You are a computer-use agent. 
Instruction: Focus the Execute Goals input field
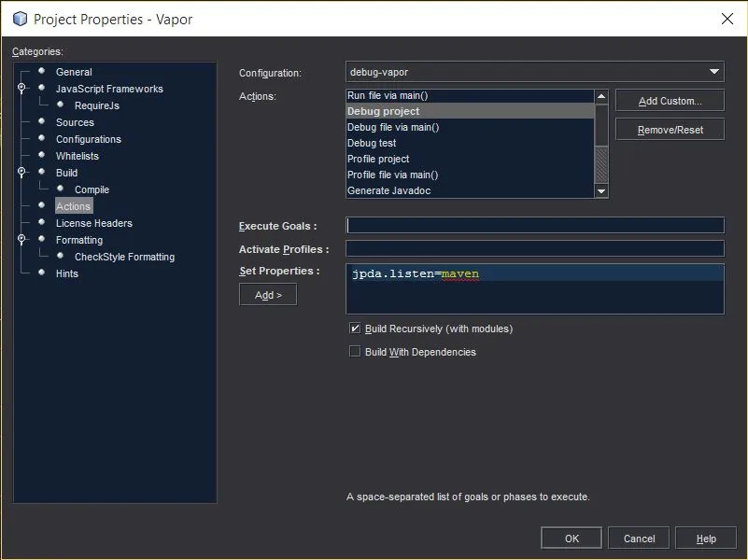[x=535, y=225]
